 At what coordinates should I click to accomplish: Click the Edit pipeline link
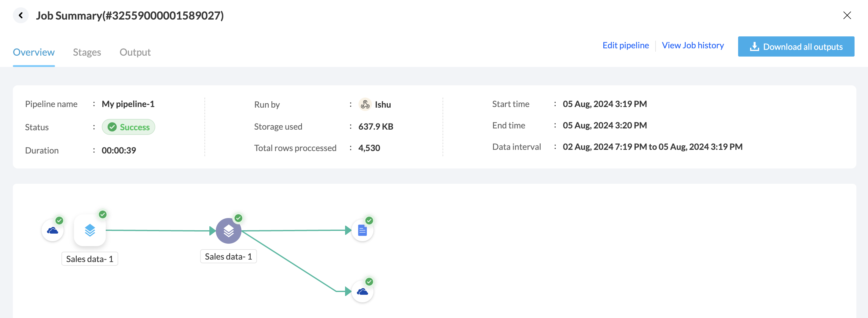coord(625,46)
